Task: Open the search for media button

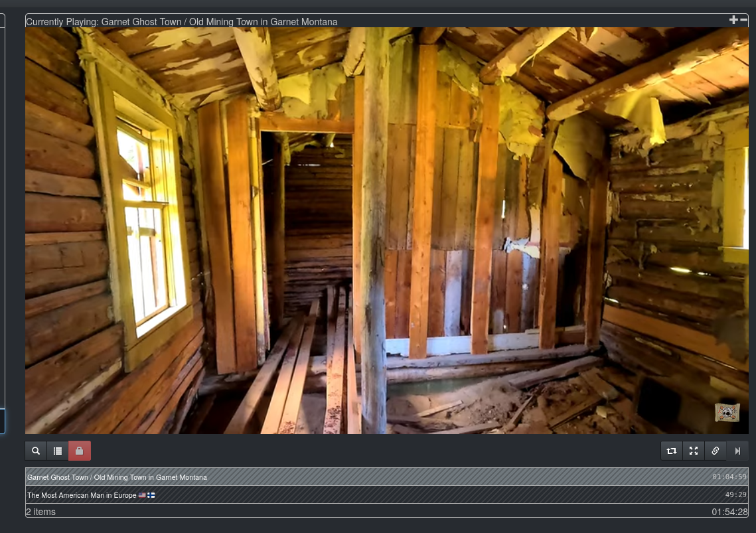Action: click(x=36, y=451)
